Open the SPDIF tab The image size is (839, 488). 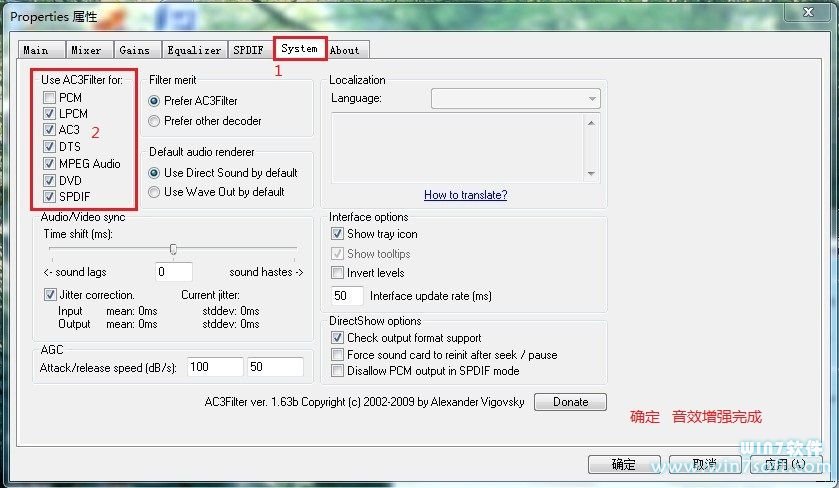(250, 50)
